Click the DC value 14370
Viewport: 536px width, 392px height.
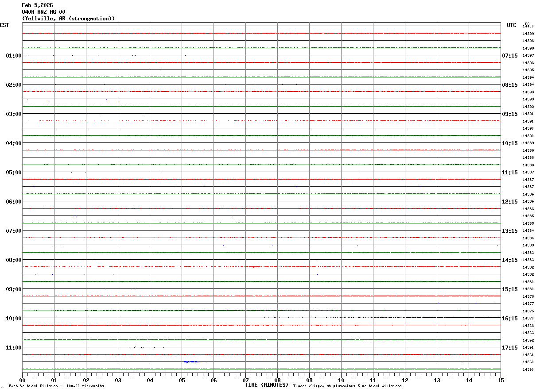pos(528,319)
